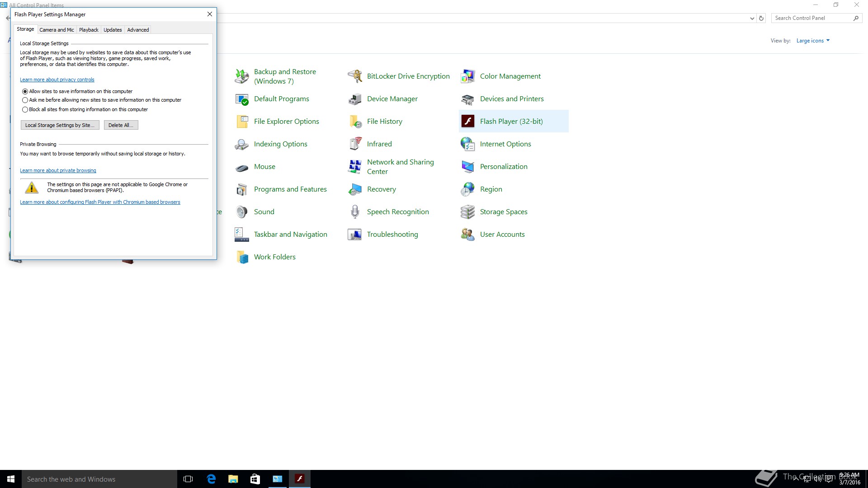868x488 pixels.
Task: Open Troubleshooting icon
Action: pos(355,235)
